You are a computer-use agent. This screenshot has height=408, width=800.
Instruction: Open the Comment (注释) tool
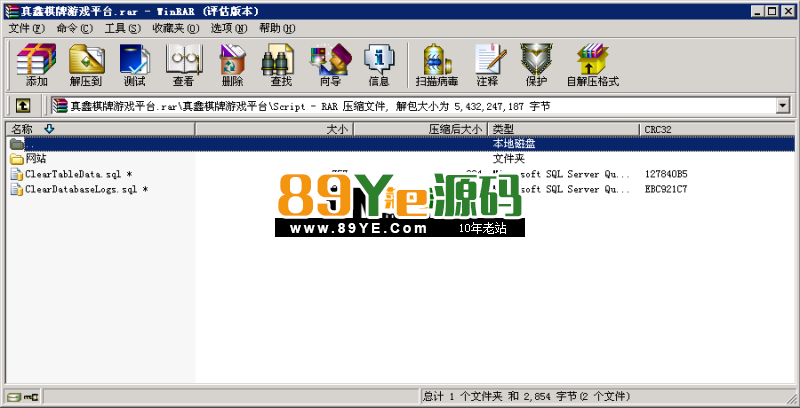coord(488,65)
